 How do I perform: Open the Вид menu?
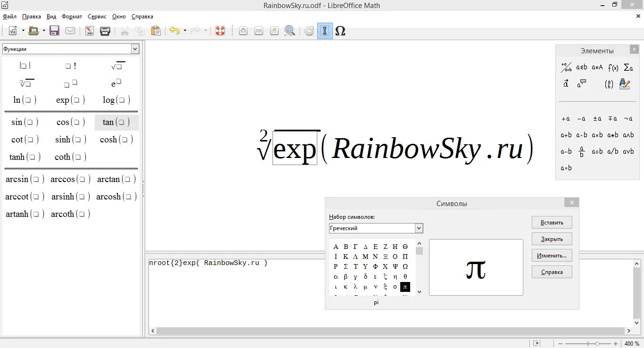[51, 17]
